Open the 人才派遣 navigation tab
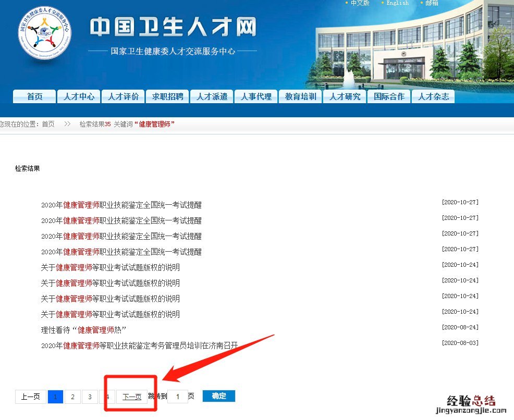This screenshot has width=514, height=420. tap(212, 96)
